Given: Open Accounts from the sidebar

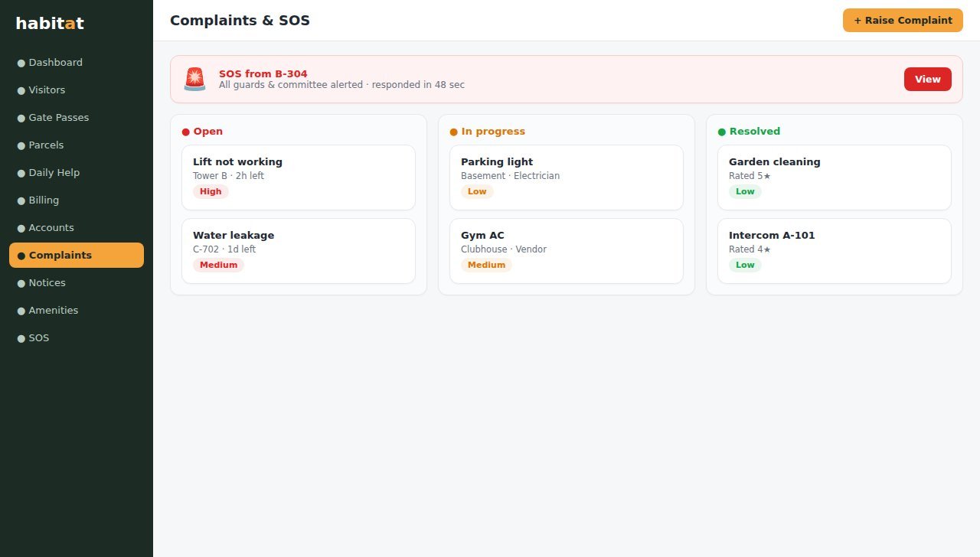Looking at the screenshot, I should pyautogui.click(x=77, y=228).
